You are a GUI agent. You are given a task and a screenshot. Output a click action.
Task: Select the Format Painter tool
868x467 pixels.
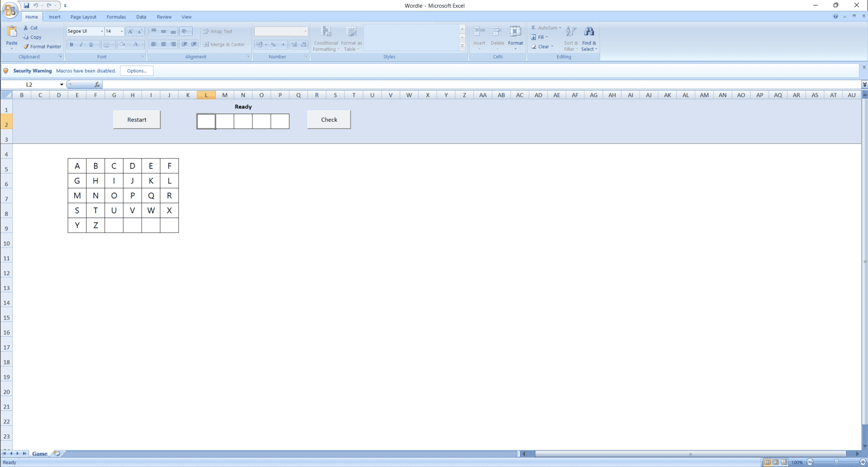[x=42, y=47]
